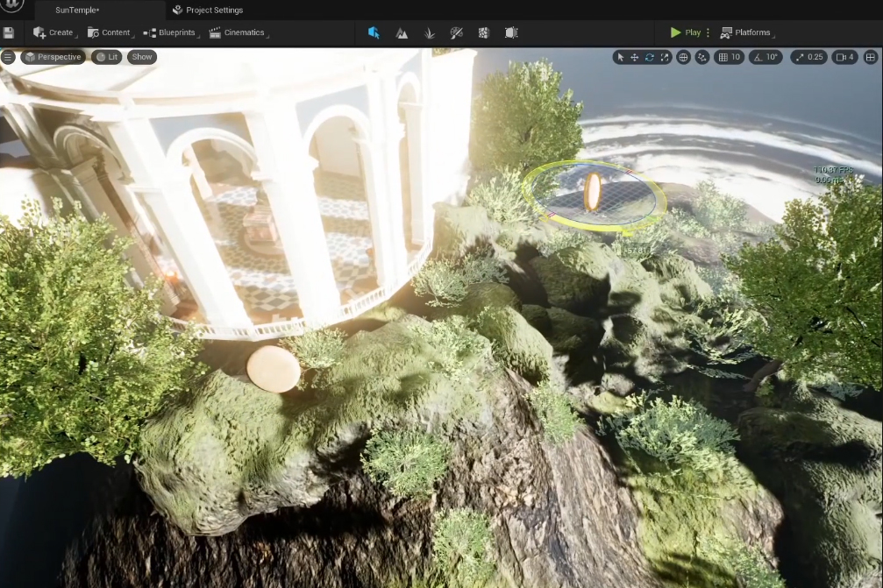Image resolution: width=883 pixels, height=588 pixels.
Task: Switch to Landscape mode icon
Action: 402,32
